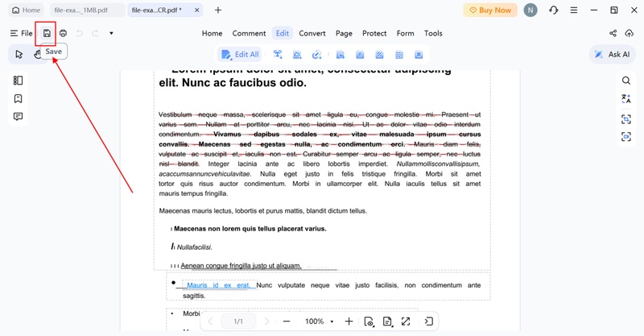Click the Search magnifier icon on right
Image resolution: width=644 pixels, height=336 pixels.
pos(626,81)
